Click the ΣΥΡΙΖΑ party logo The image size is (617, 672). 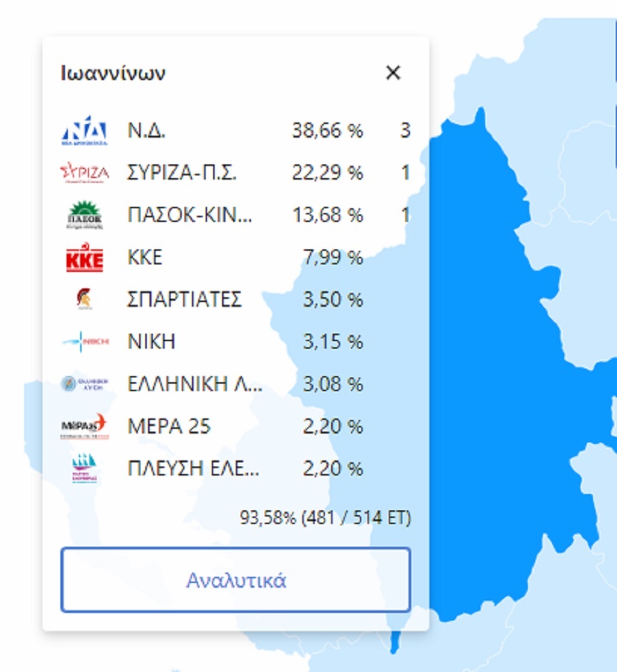click(84, 173)
